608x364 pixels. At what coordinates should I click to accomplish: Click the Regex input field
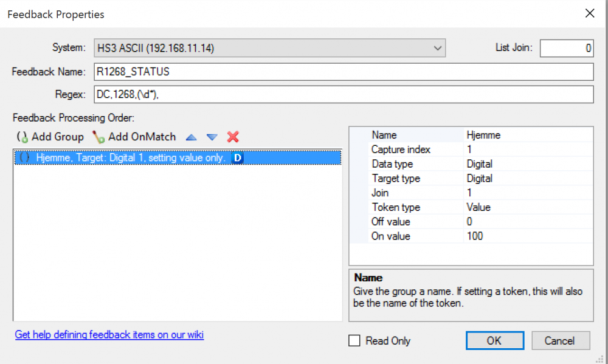click(x=344, y=94)
